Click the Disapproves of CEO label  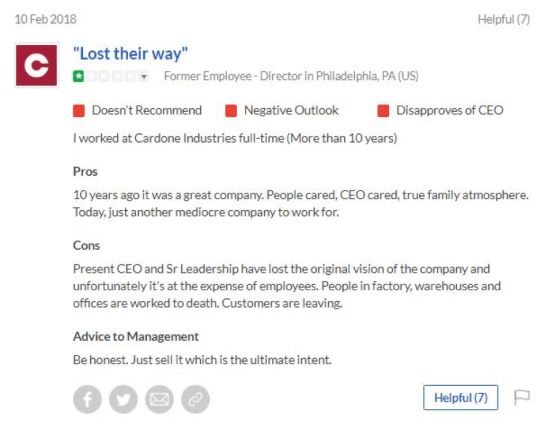click(x=450, y=110)
